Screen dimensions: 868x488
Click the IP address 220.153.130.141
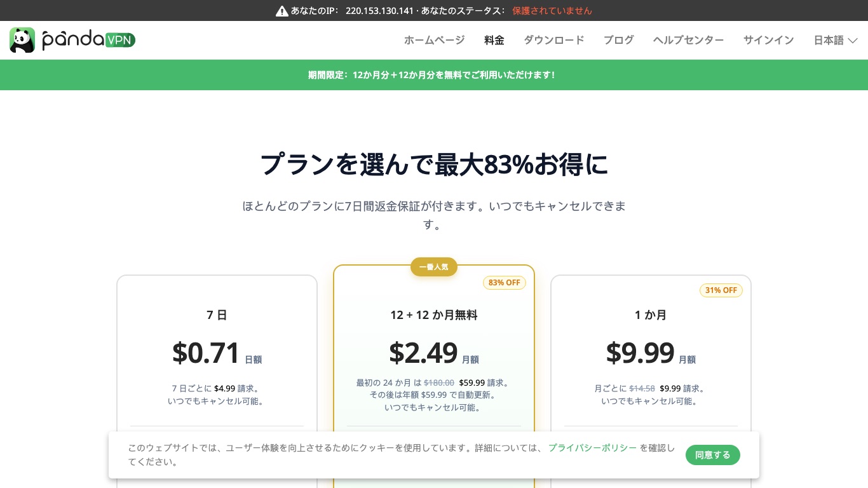379,11
